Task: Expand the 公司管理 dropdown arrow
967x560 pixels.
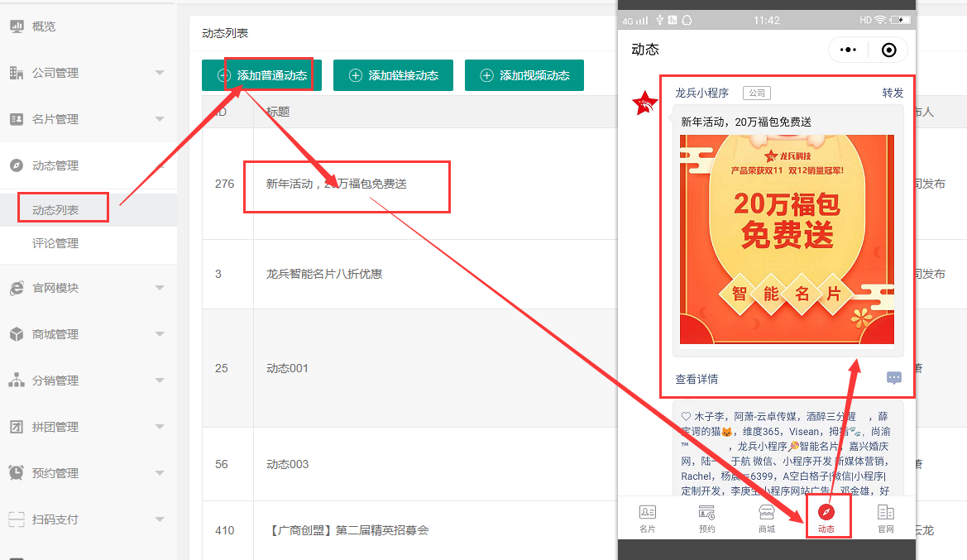Action: pyautogui.click(x=160, y=73)
